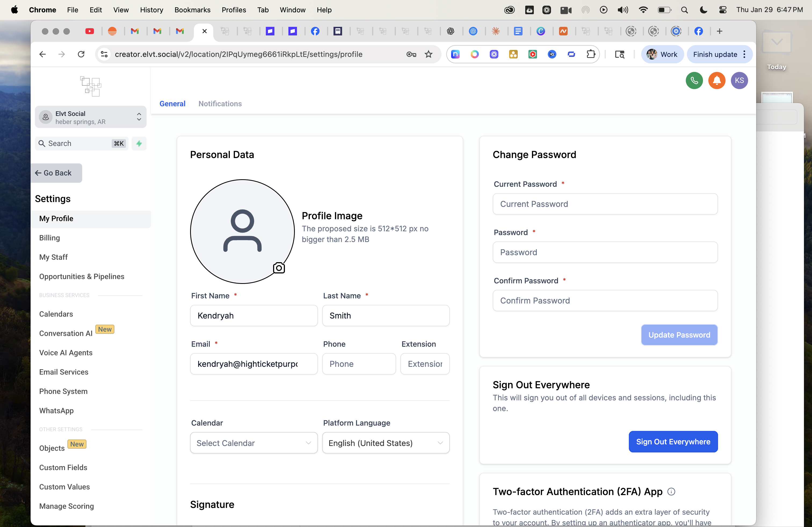Open Voice AI Agents settings
This screenshot has width=812, height=527.
click(66, 353)
